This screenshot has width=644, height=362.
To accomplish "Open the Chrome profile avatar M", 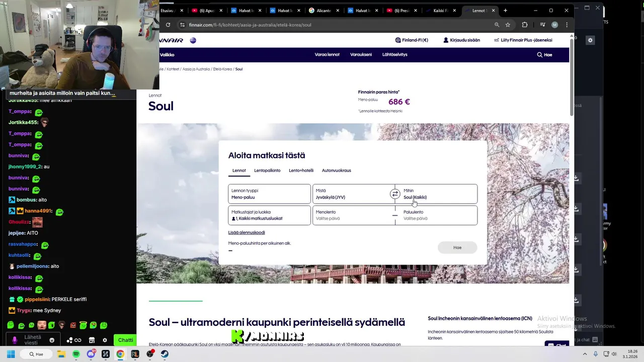I will (x=554, y=25).
